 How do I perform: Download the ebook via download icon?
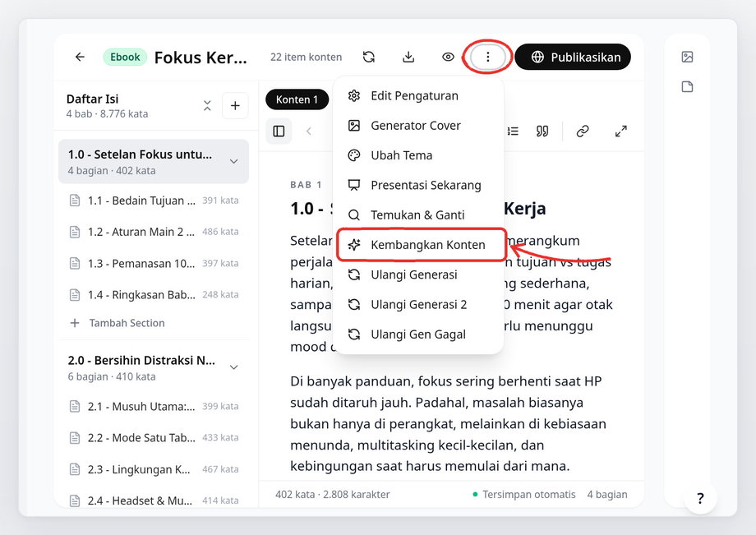(x=408, y=57)
